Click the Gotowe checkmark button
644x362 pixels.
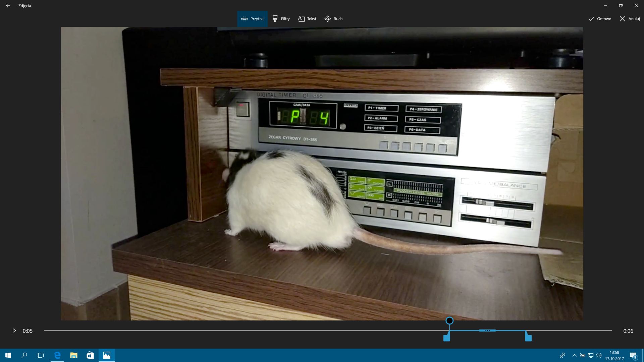pos(599,19)
